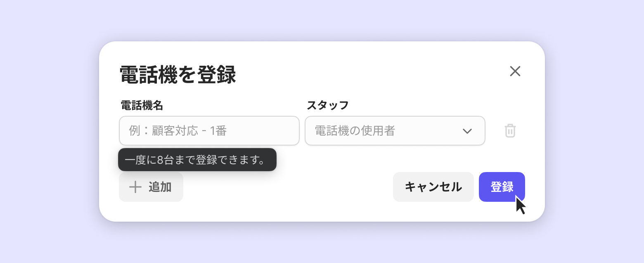Click the キャンセル button

tap(433, 187)
